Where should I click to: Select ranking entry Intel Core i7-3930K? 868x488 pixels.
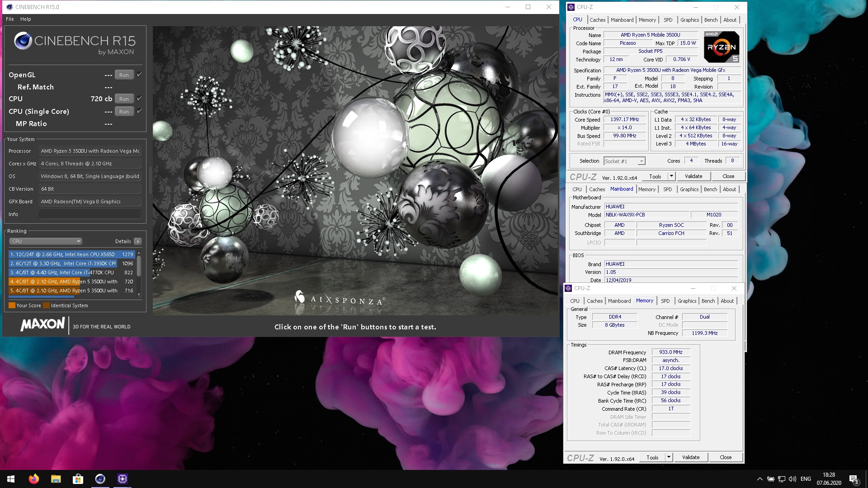click(72, 263)
